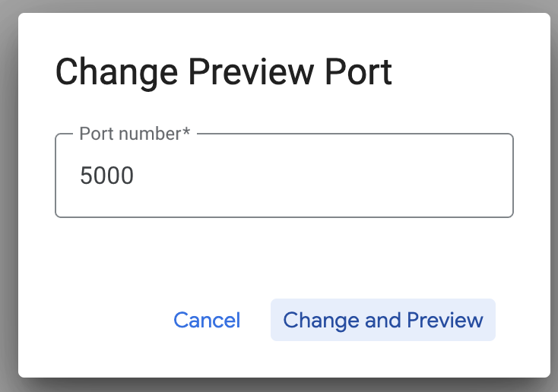Apply the new preview port setting

click(x=382, y=320)
